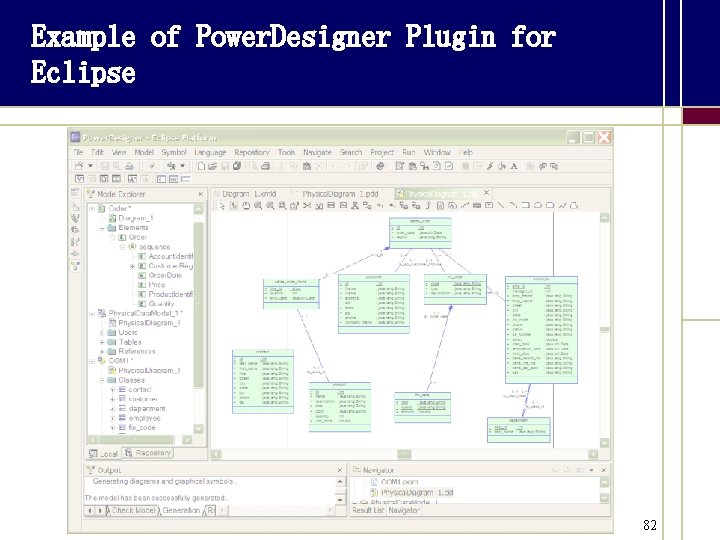
Task: Click the diagram horizontal scrollbar thumb
Action: tap(404, 455)
